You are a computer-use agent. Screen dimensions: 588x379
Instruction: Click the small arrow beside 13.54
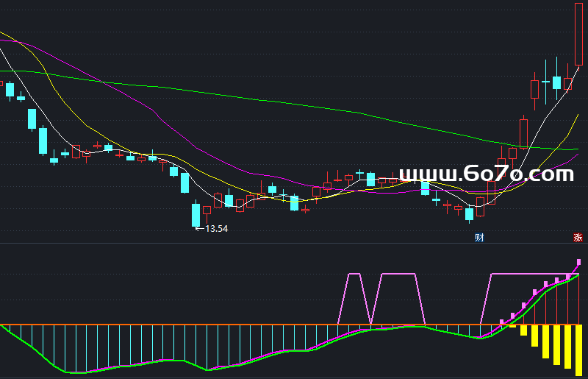click(200, 228)
